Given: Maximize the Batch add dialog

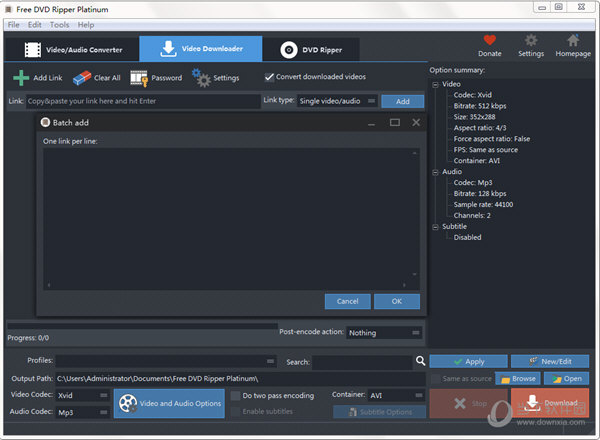Looking at the screenshot, I should [395, 122].
